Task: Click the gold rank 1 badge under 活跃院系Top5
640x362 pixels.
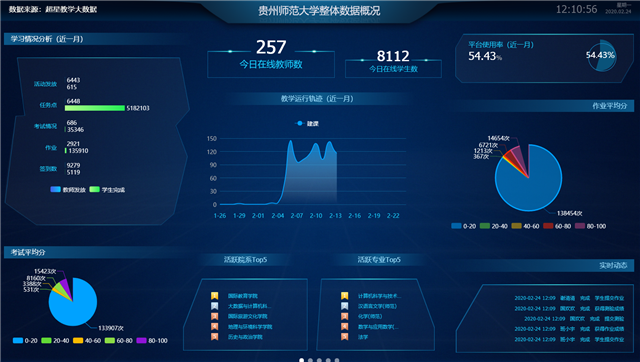Action: (215, 295)
